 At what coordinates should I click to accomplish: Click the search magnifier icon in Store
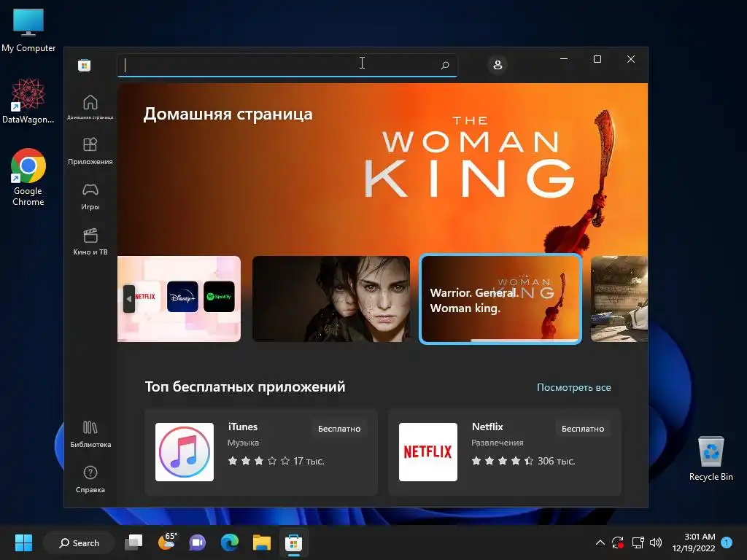(445, 65)
